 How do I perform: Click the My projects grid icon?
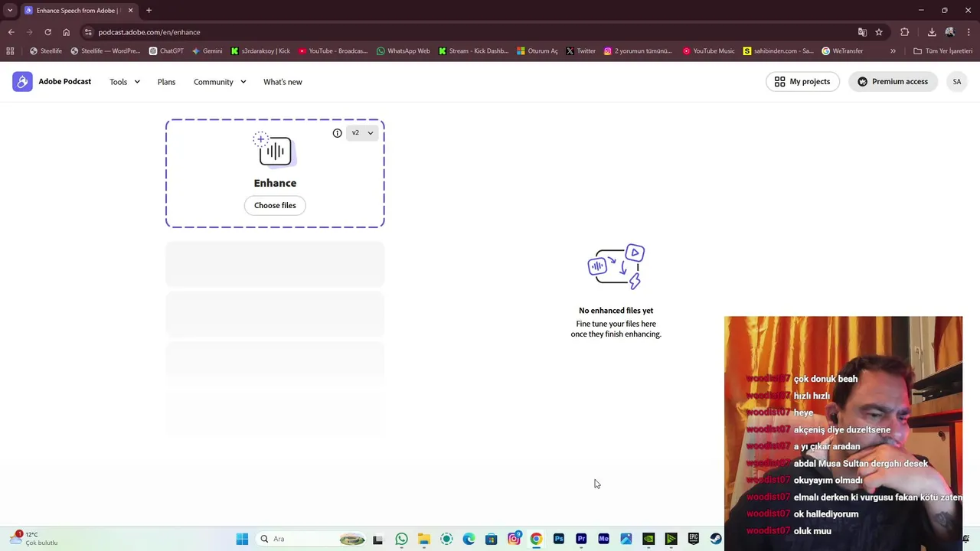pos(779,82)
